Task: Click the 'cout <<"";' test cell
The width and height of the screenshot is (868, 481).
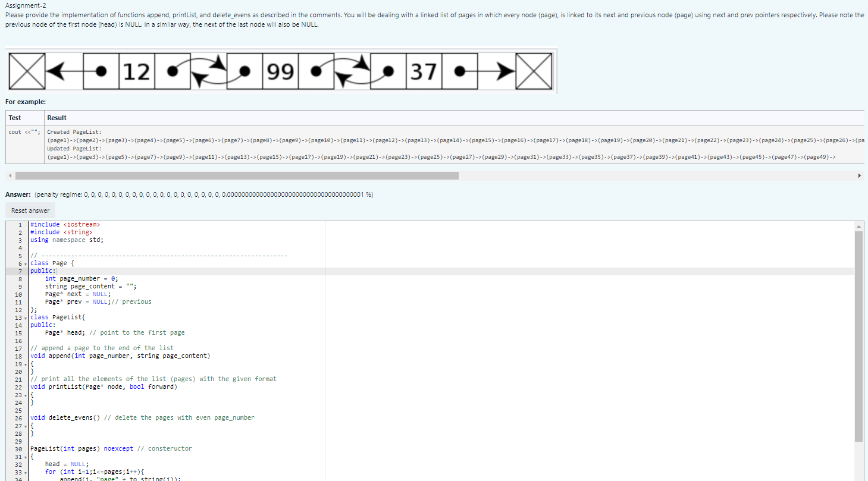Action: (24, 132)
